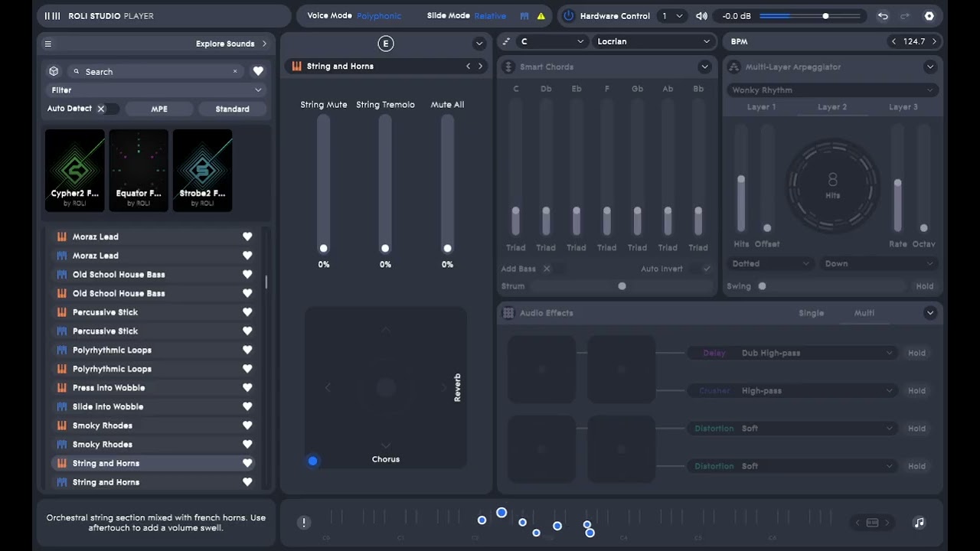980x551 pixels.
Task: Go to previous preset arrow beside String and Horns
Action: [x=469, y=67]
